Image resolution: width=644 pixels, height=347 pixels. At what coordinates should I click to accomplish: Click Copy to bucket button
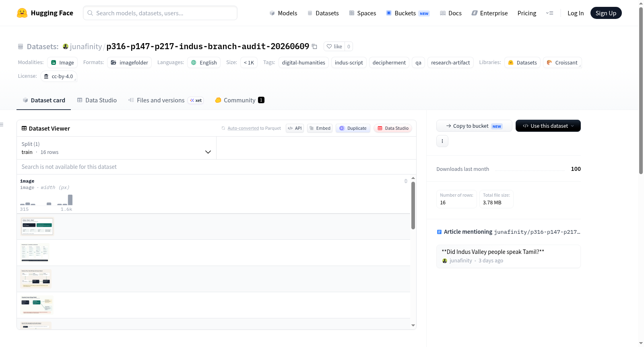point(474,126)
